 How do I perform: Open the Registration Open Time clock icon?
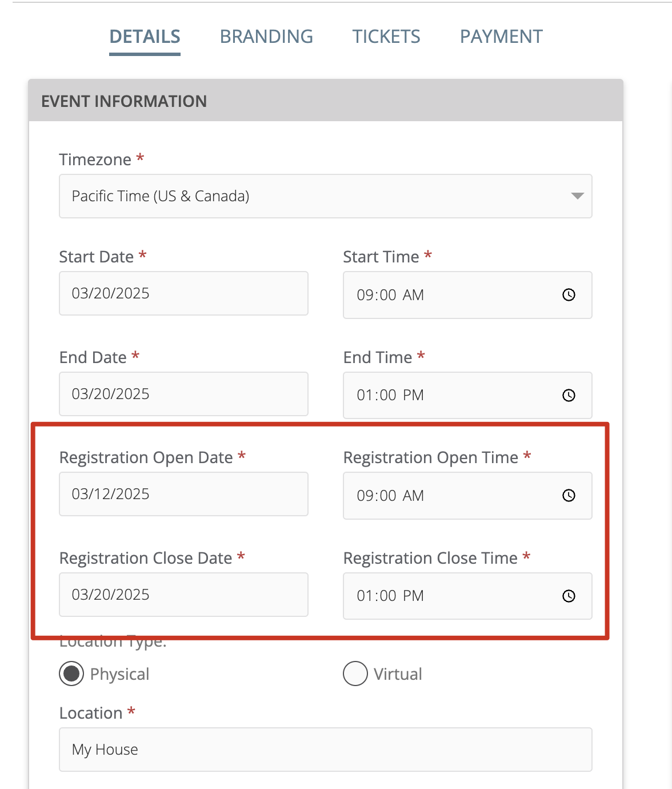click(x=569, y=496)
